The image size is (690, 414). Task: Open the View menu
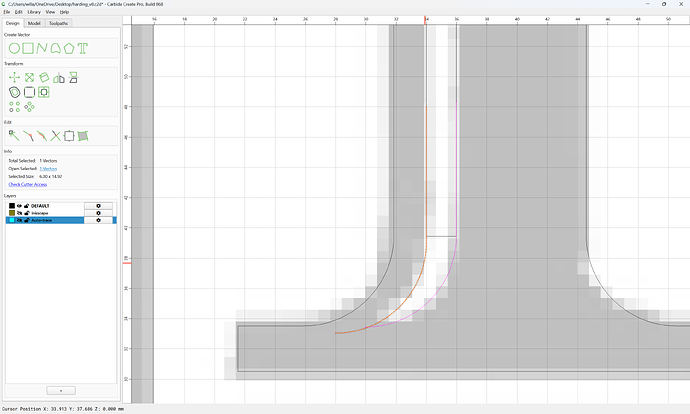(51, 12)
